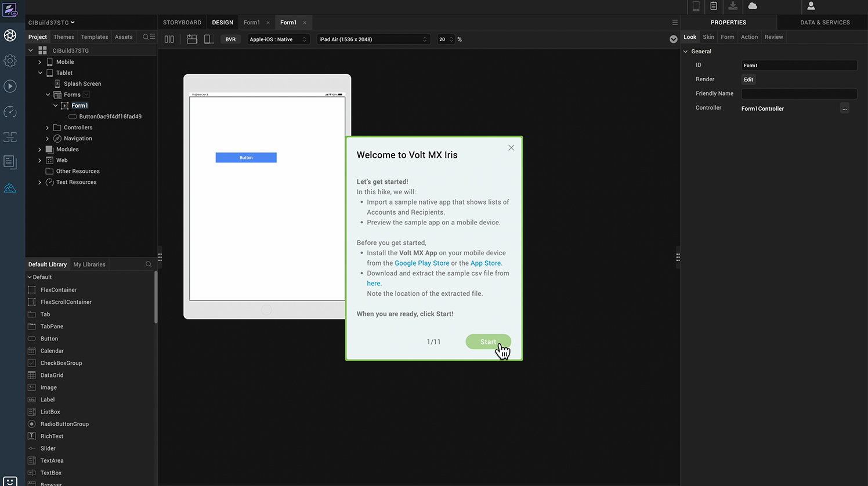Switch to the STORYBOARD tab
This screenshot has width=868, height=486.
(182, 23)
